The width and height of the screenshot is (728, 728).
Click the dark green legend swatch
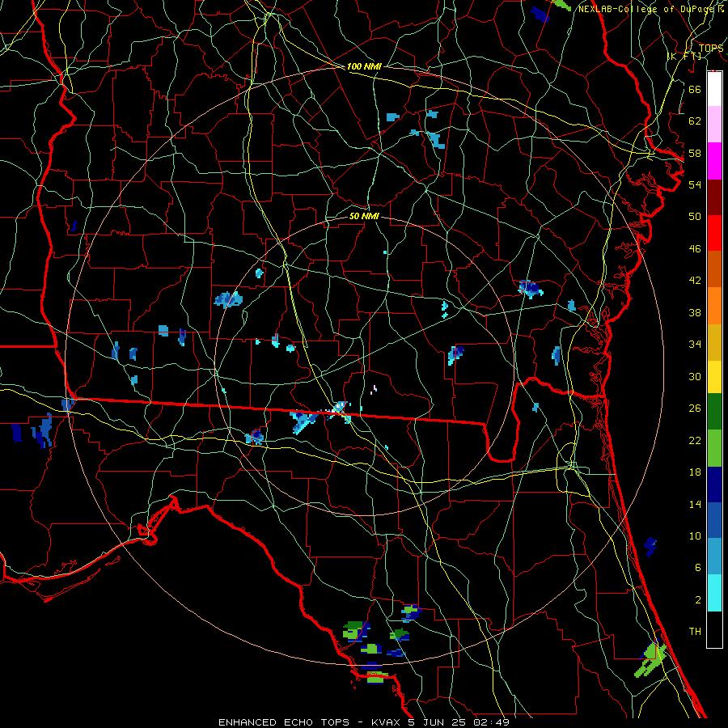click(x=714, y=412)
